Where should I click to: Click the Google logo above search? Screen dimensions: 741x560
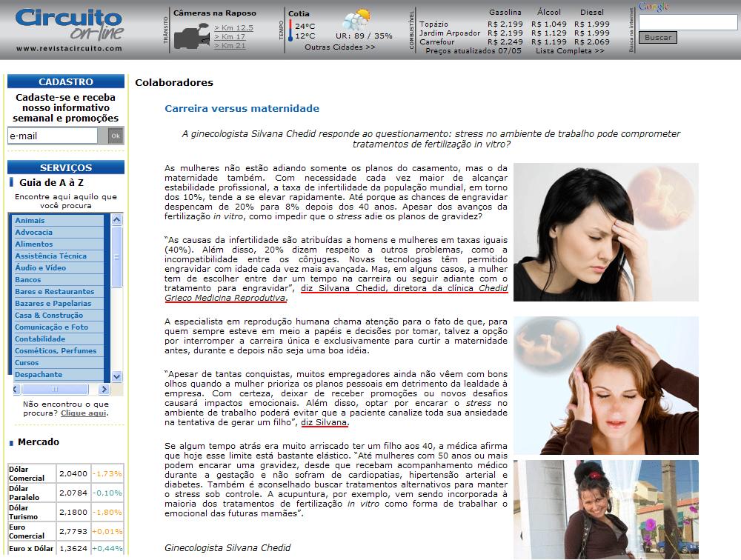click(x=654, y=7)
